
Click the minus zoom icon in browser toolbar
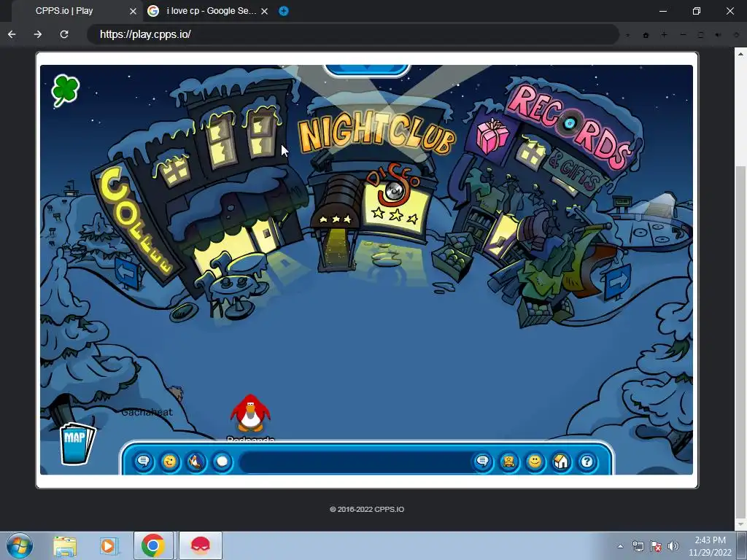pyautogui.click(x=683, y=35)
